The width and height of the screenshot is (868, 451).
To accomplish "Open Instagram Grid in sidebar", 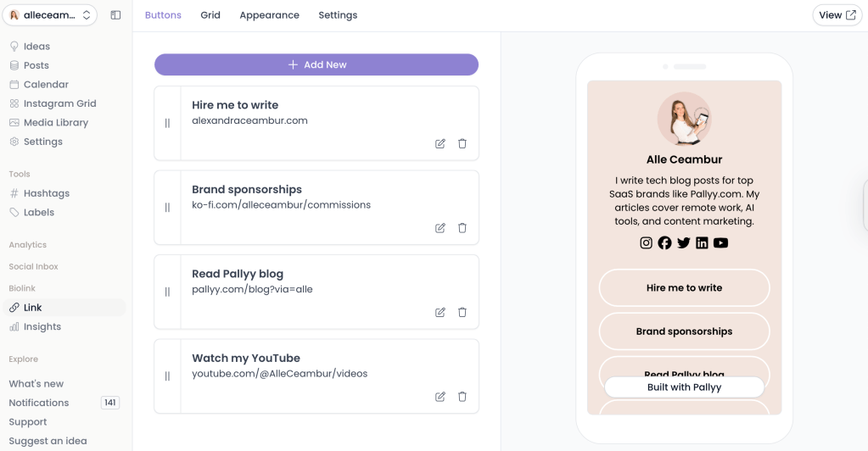I will (x=59, y=103).
